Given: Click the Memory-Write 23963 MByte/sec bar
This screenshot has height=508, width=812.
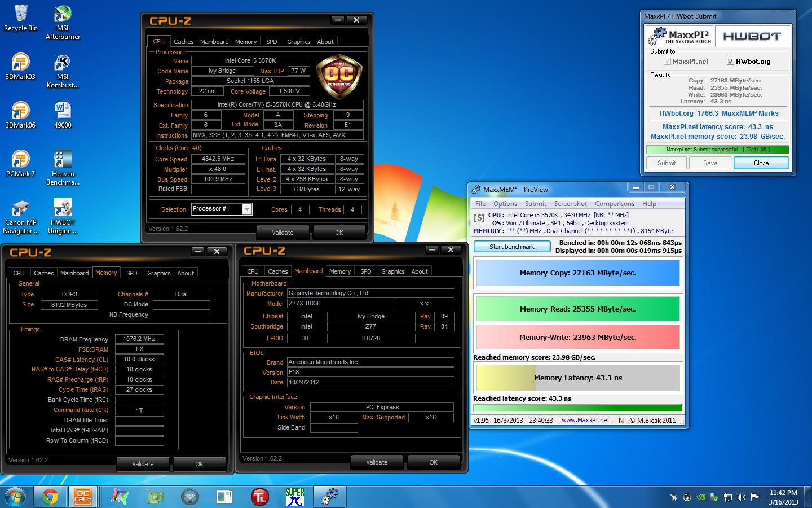Looking at the screenshot, I should coord(578,338).
